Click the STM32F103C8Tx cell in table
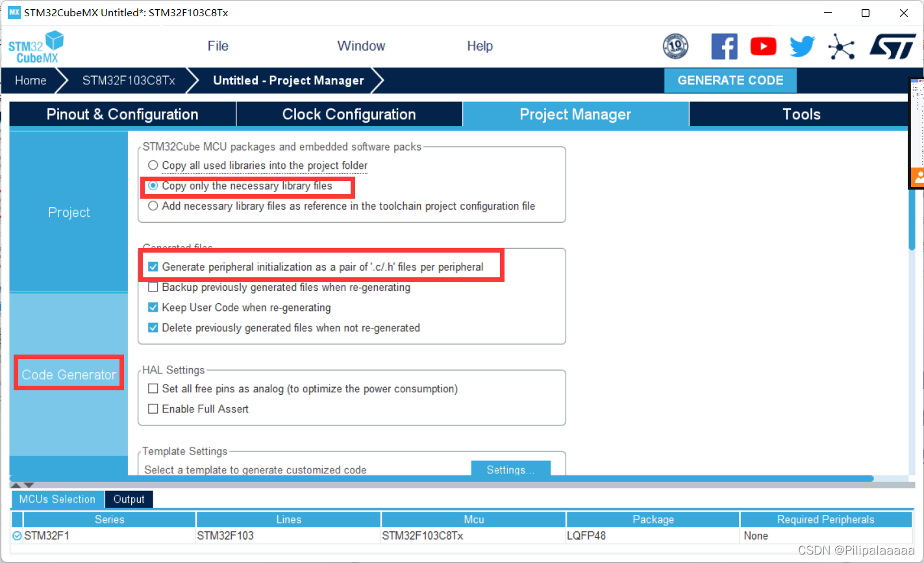Screen dimensions: 924x563 click(473, 536)
